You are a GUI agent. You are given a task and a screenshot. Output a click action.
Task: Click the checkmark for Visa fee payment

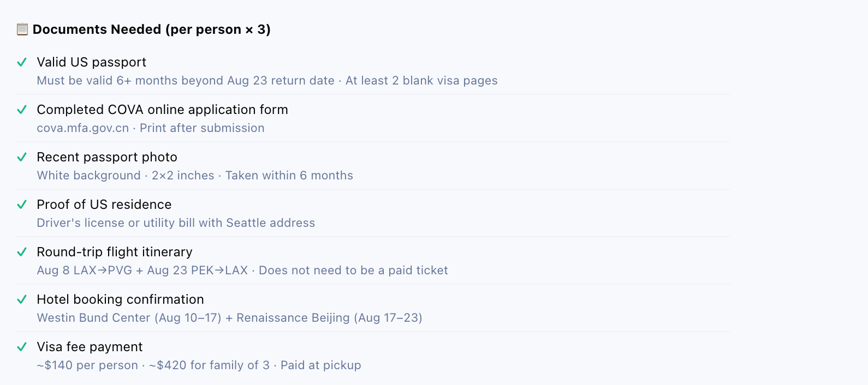pyautogui.click(x=22, y=347)
